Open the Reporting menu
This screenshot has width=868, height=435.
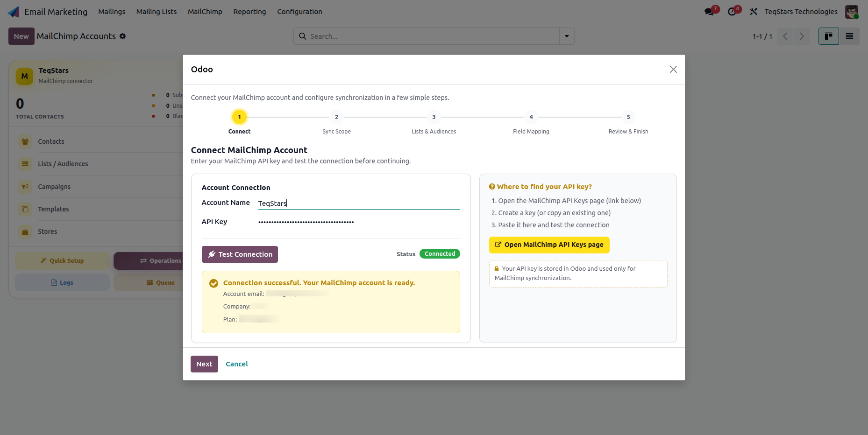point(249,12)
